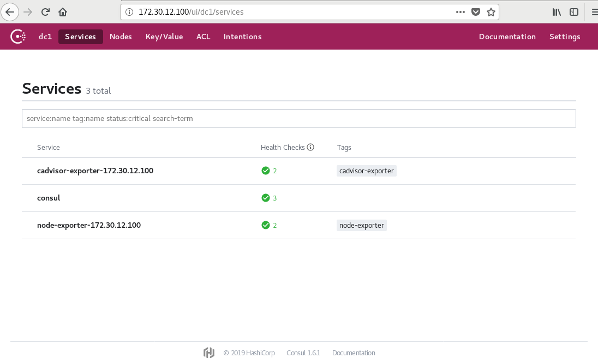
Task: Click the footer Documentation link
Action: tap(354, 353)
